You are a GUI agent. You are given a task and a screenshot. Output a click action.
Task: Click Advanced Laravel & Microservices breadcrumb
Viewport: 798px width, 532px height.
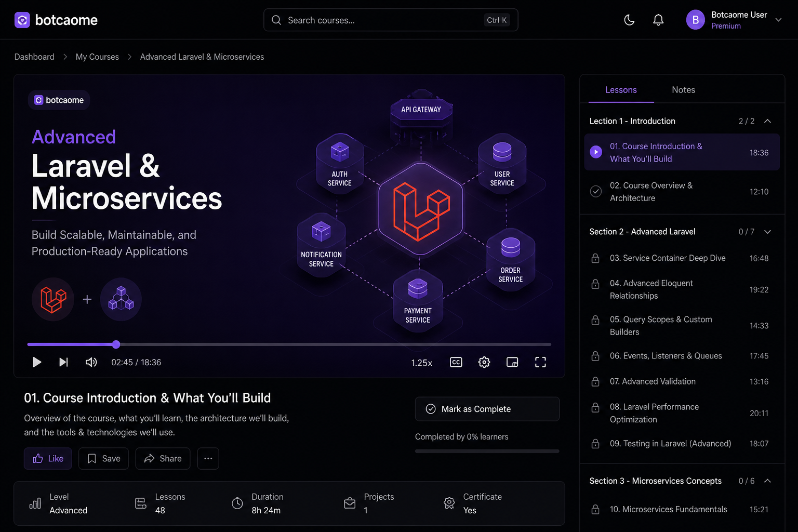202,57
